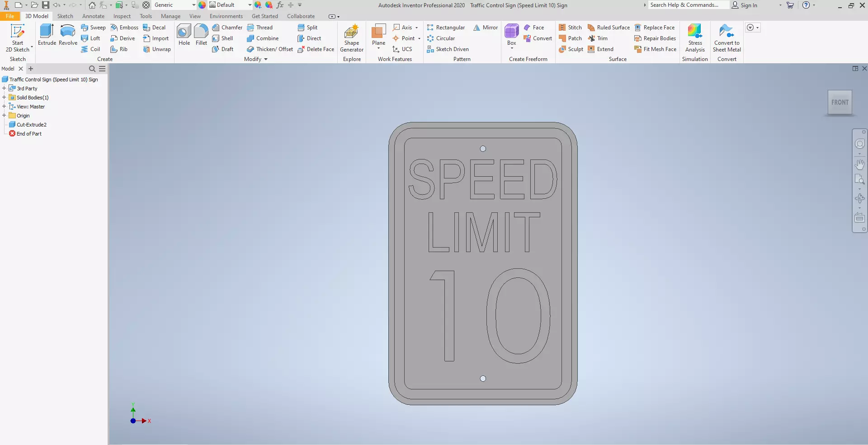Click the Full Navigation Wheel icon

860,144
